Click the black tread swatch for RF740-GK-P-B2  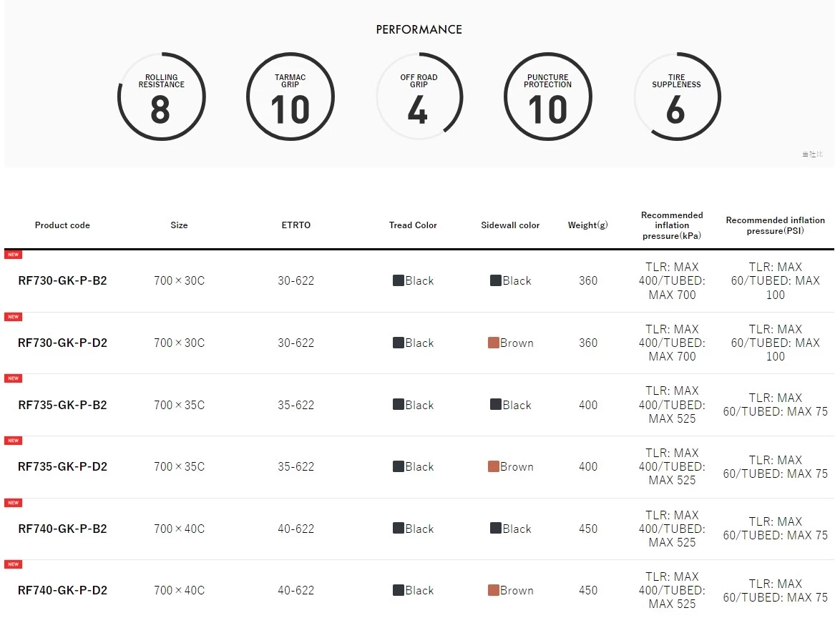398,528
